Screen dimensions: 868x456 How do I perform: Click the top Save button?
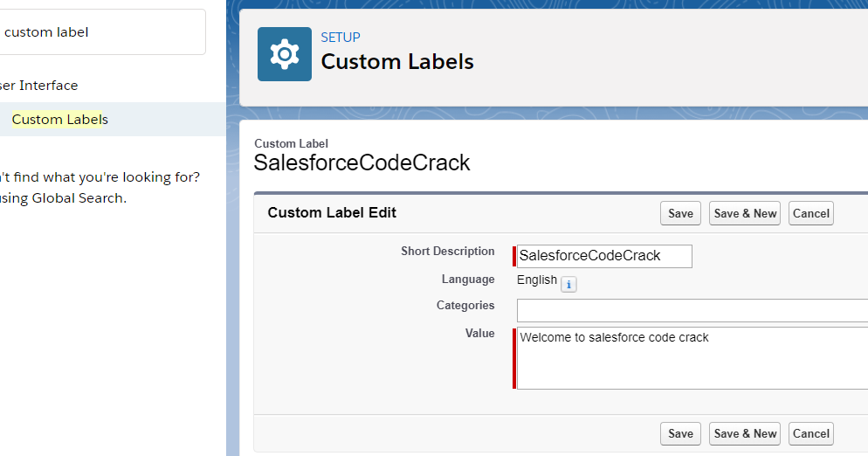tap(680, 213)
